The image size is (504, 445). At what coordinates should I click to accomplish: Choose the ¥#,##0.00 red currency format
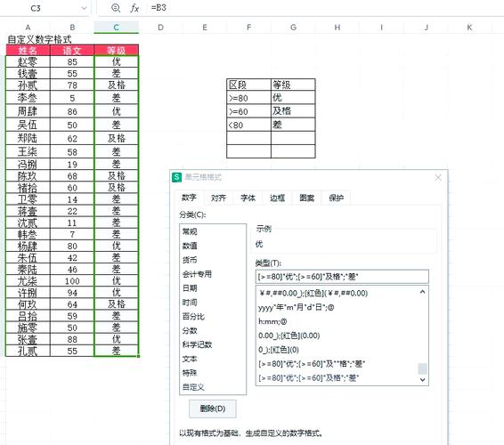point(337,294)
